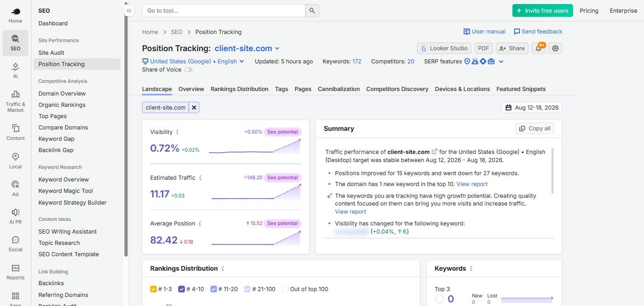
Task: Toggle the Share of Voice switch
Action: (188, 70)
